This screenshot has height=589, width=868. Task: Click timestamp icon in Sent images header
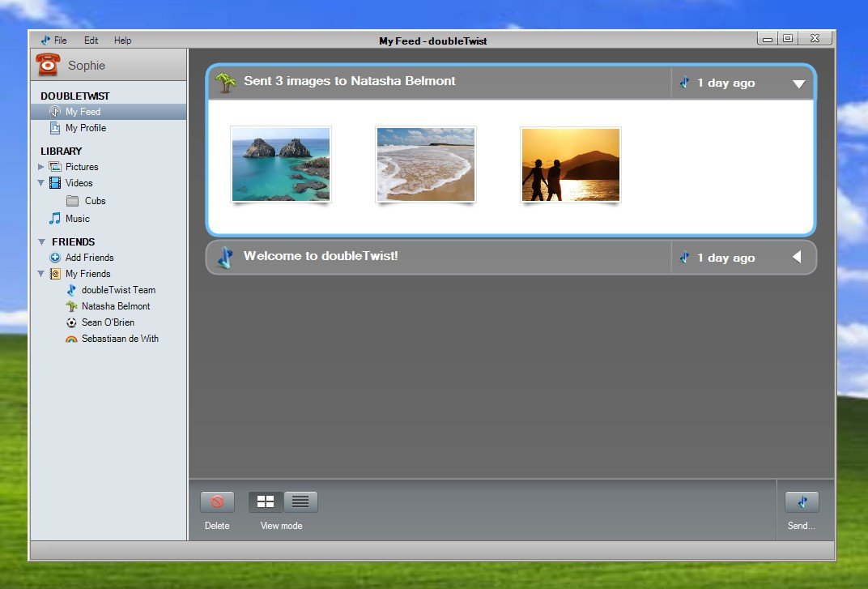tap(684, 83)
